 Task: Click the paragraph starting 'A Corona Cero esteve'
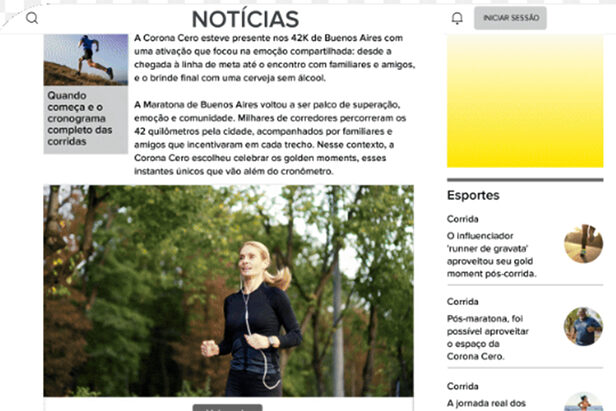point(274,58)
